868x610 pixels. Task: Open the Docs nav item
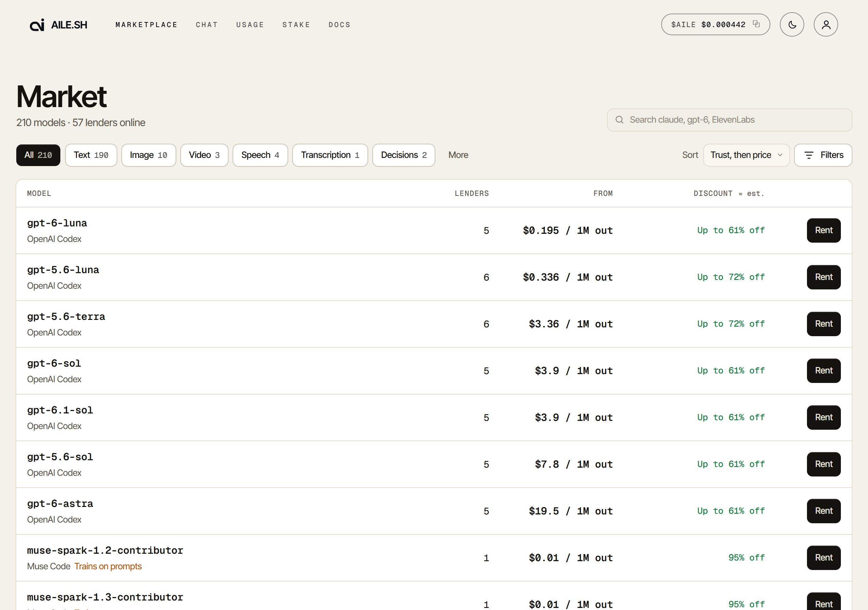pyautogui.click(x=339, y=24)
